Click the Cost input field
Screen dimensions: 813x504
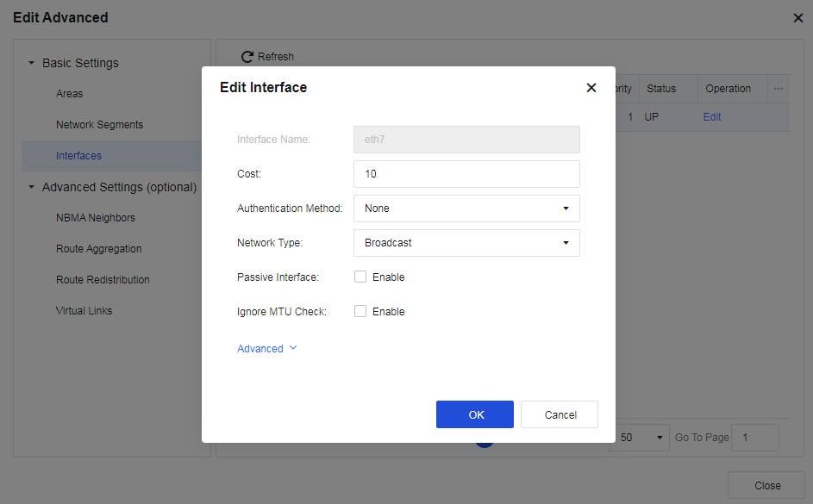(x=466, y=174)
